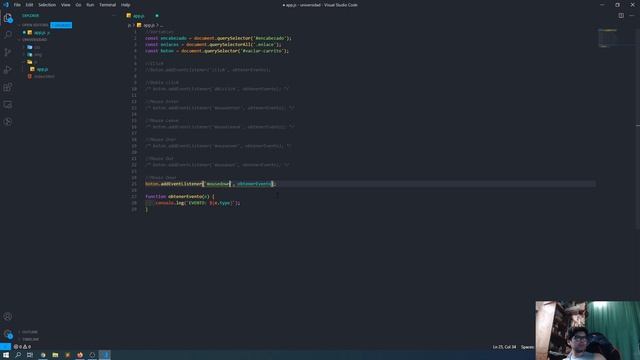Open Task View on the taskbar
The height and width of the screenshot is (360, 640).
(30, 355)
